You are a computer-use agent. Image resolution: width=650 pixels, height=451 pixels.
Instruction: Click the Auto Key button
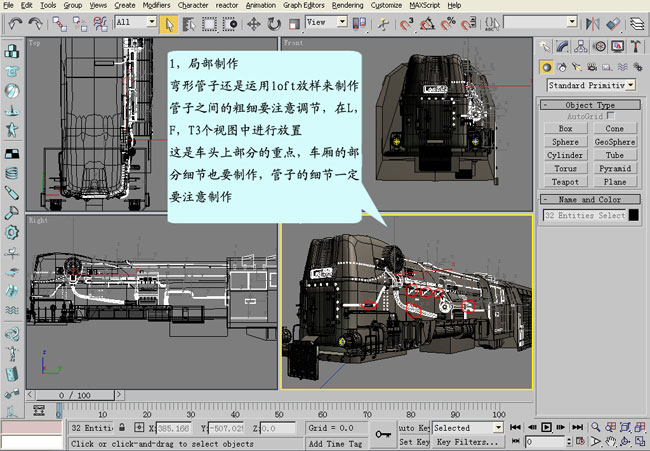pos(414,428)
